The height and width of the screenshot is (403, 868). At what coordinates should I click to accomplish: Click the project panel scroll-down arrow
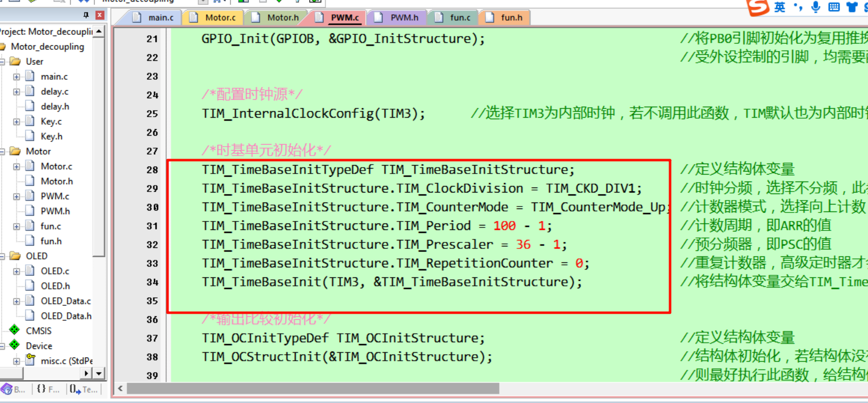click(x=99, y=373)
